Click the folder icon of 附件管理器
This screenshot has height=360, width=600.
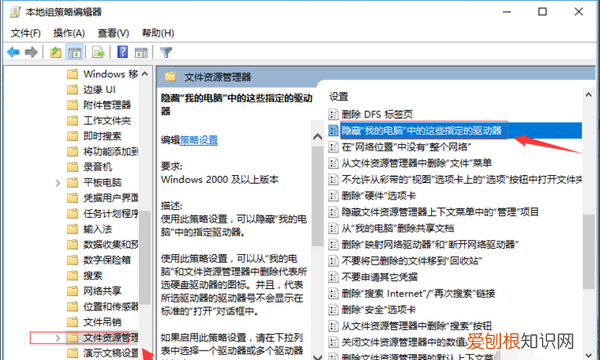tap(72, 105)
